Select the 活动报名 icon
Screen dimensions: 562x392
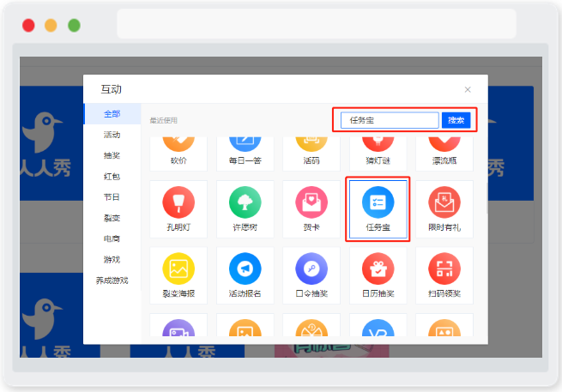(x=245, y=268)
